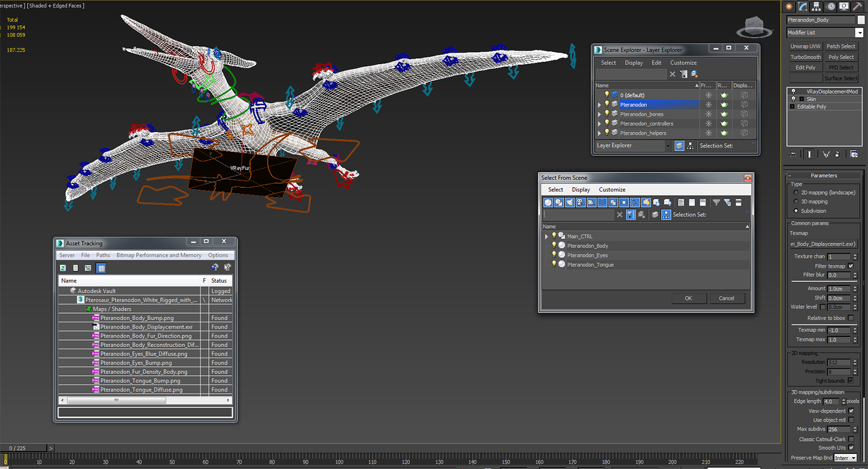Toggle Display Space Warps filter in Select From Scene

pos(602,202)
